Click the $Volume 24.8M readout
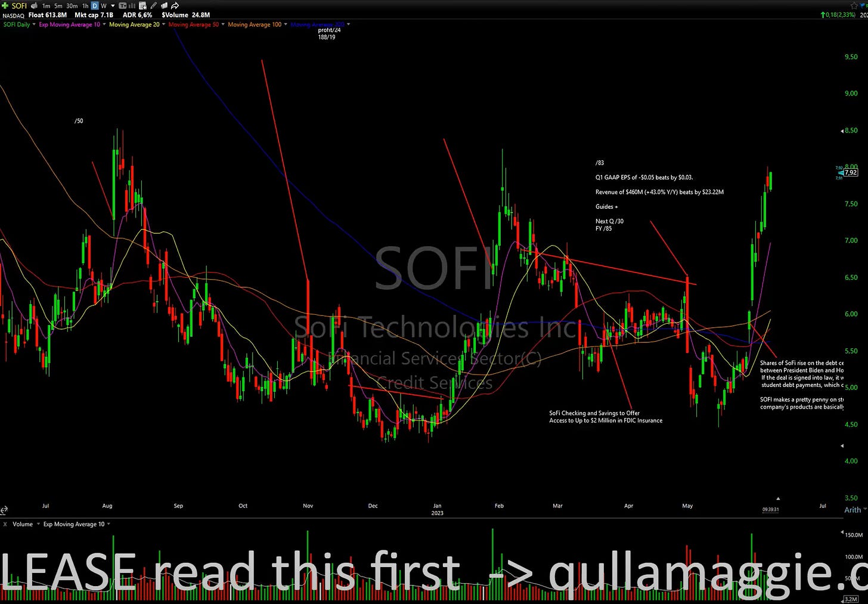The width and height of the screenshot is (868, 604). pos(185,15)
